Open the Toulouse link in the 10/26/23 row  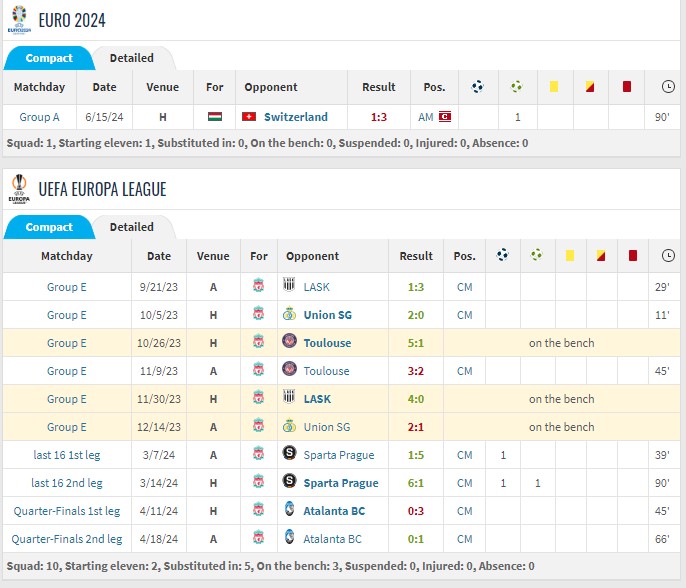(327, 343)
